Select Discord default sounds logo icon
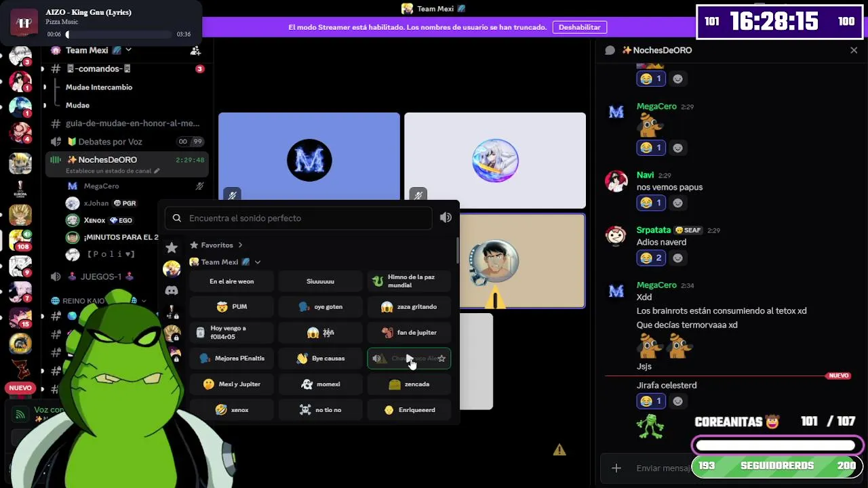Screen dimensions: 868x488 point(172,290)
